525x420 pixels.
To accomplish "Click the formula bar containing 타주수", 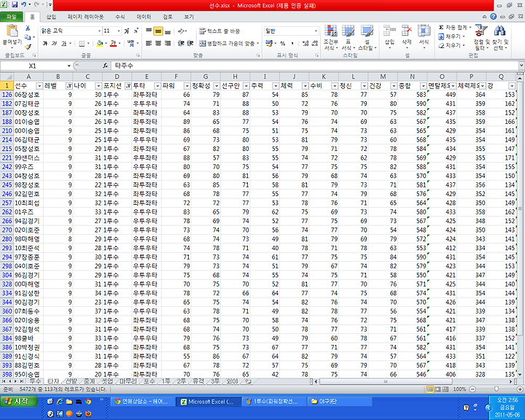I will (316, 66).
